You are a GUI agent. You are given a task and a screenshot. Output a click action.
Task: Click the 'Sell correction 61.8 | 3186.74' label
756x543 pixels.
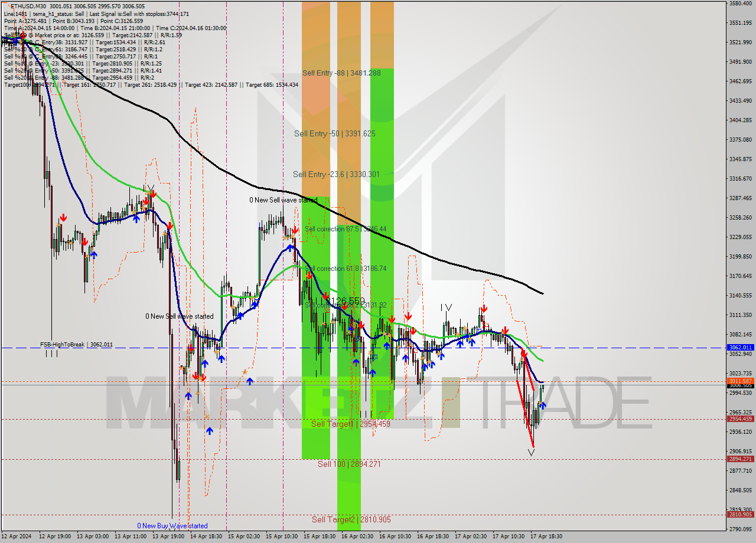pyautogui.click(x=346, y=268)
